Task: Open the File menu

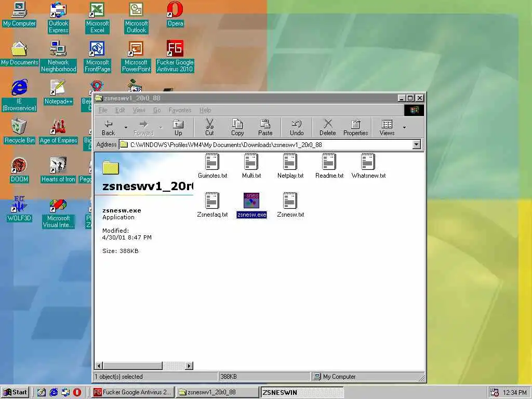Action: click(x=103, y=110)
